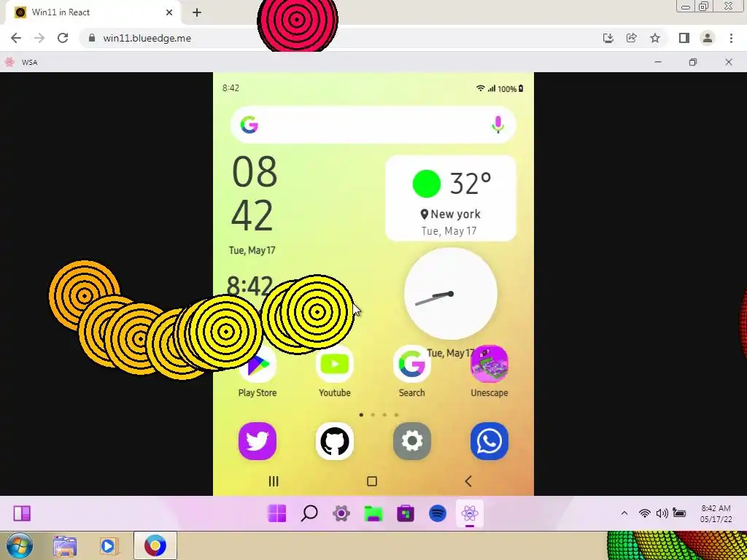
Task: Maximize the WSA window
Action: 693,62
